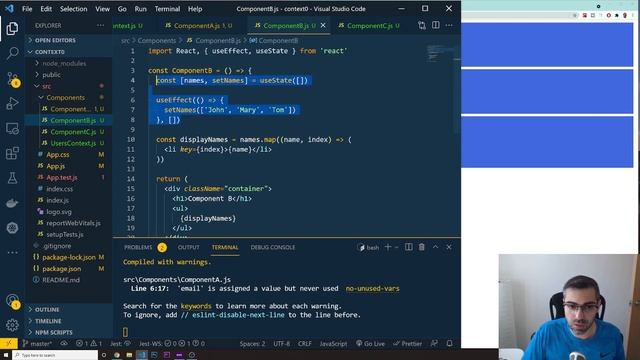Click the feedback icon in status bar
Viewport: 640px width, 360px height.
[x=434, y=344]
